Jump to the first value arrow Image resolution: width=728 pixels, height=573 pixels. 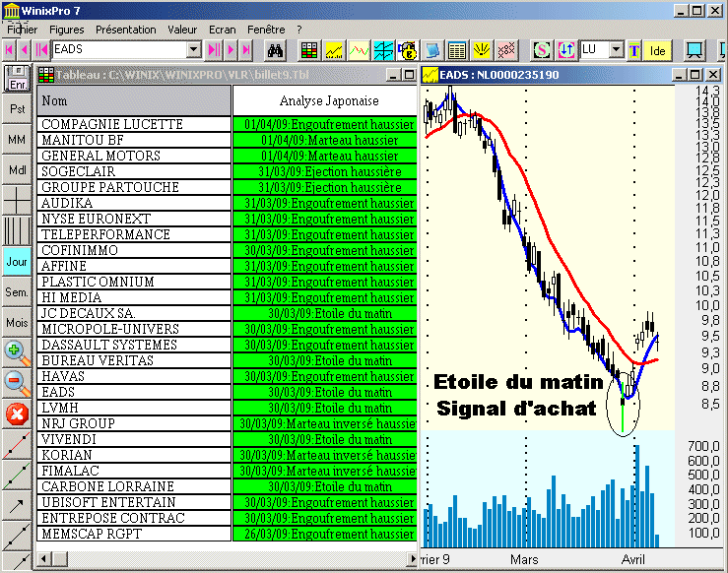click(9, 49)
